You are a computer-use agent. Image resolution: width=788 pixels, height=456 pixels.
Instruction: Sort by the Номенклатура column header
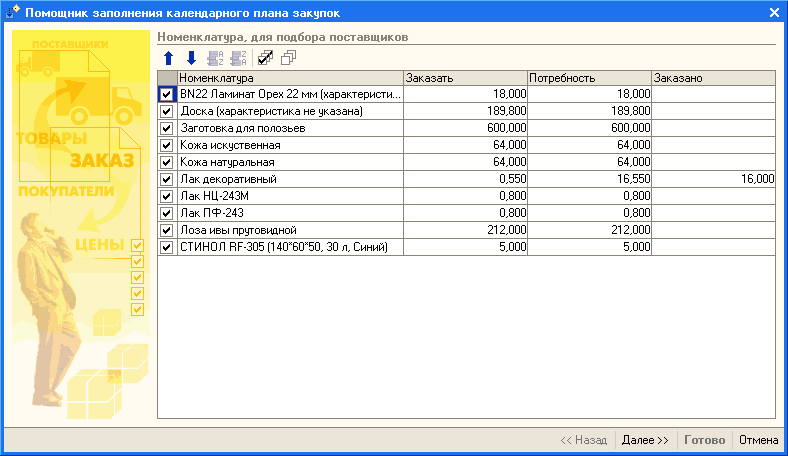290,77
